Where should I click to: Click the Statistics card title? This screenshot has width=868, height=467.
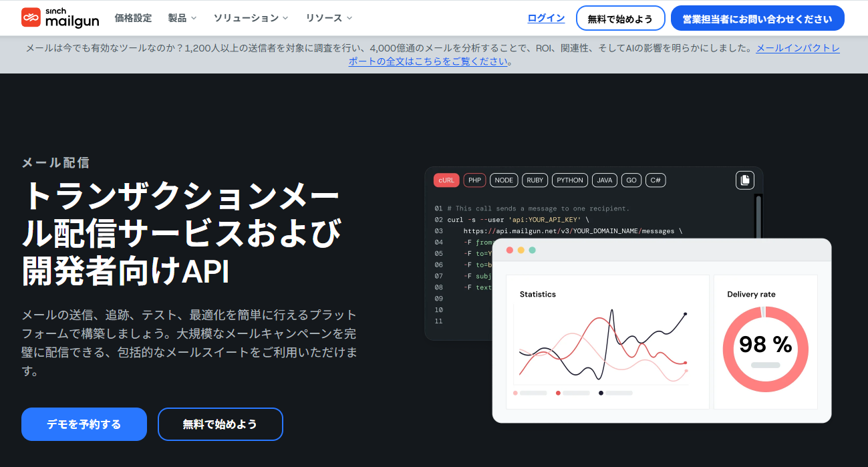538,294
